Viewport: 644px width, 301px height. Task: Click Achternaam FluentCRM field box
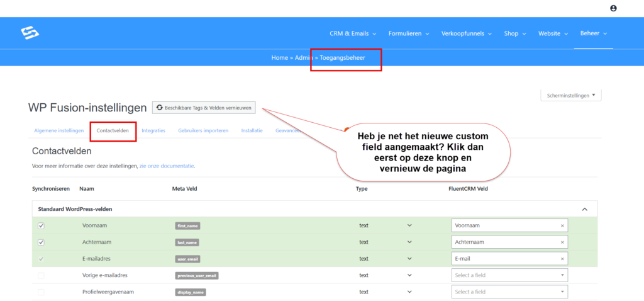(x=509, y=242)
